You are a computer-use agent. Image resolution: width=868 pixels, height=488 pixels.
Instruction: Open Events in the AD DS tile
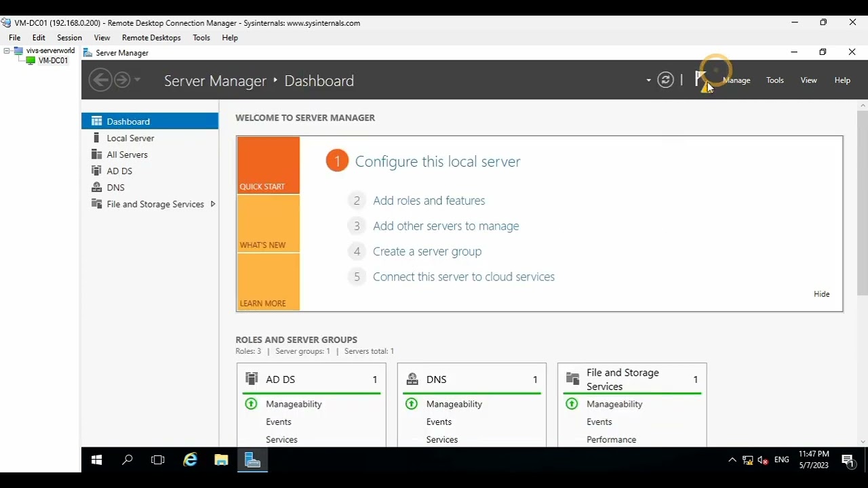click(279, 422)
